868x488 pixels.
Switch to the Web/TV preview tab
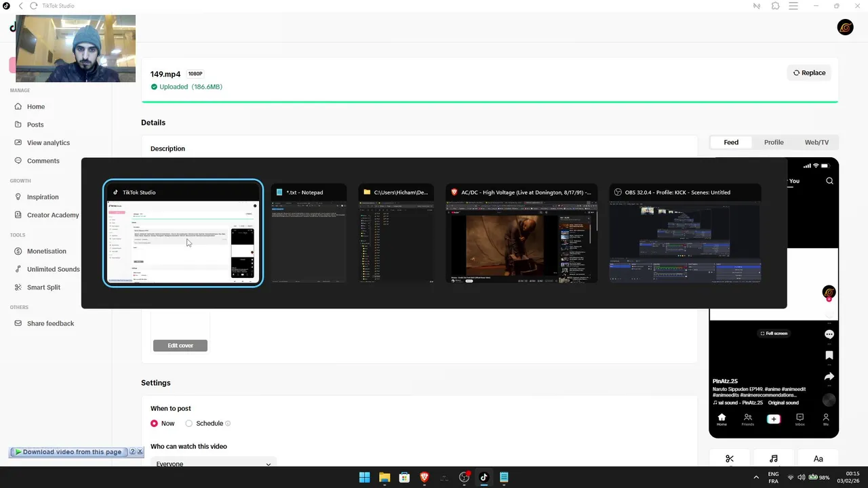point(816,142)
